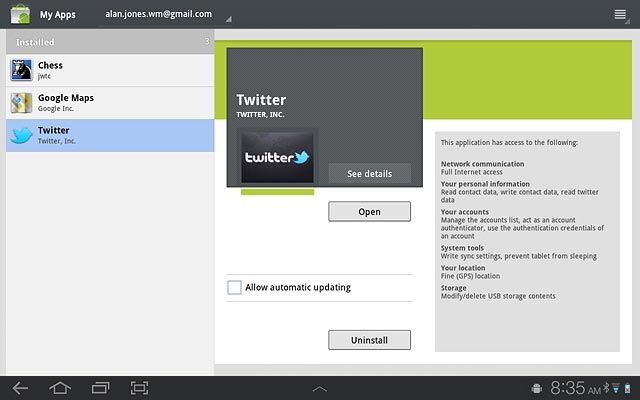Tap the Twitter bird icon in list
Viewport: 640px width, 400px height.
[22, 136]
